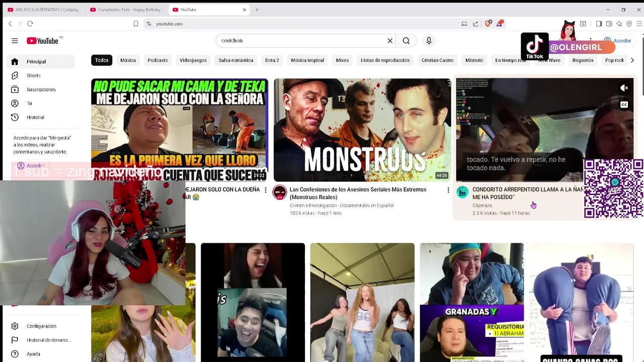Run search with the magnifier button
644x362 pixels.
(406, 41)
